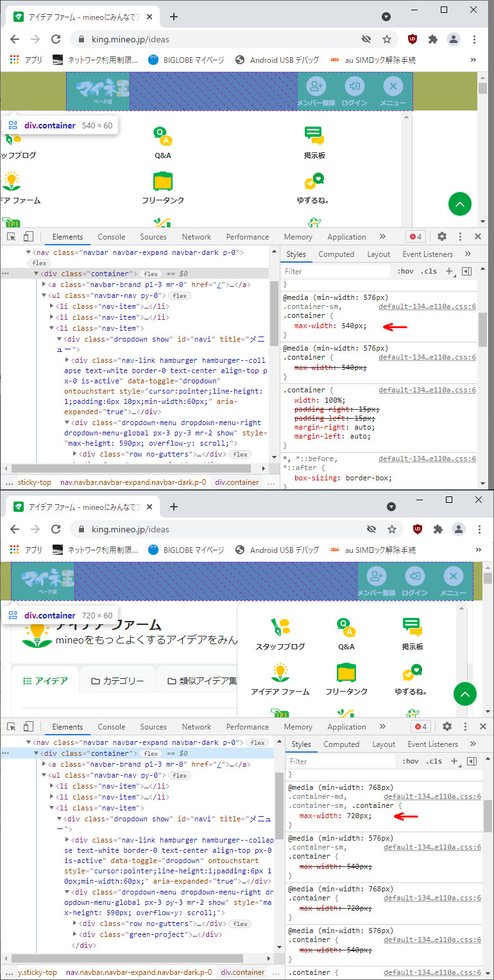
Task: Toggle the flex badge beside the lower div.container
Action: tap(151, 753)
